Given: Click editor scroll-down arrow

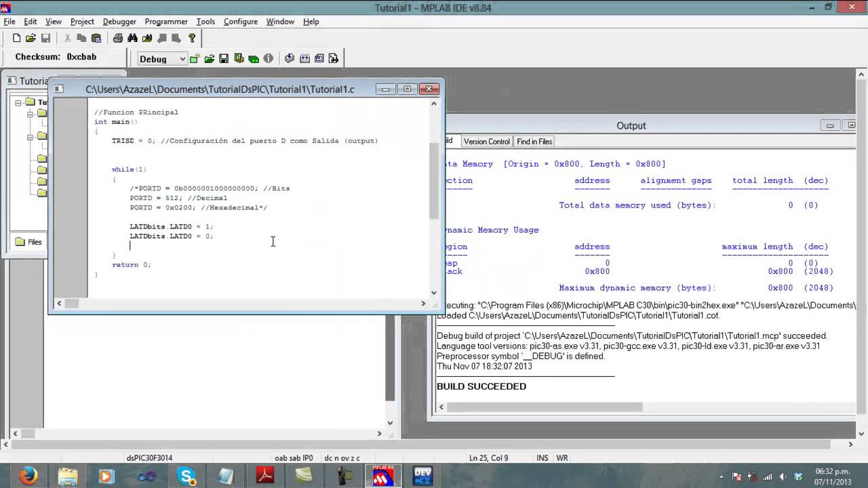Looking at the screenshot, I should 434,293.
